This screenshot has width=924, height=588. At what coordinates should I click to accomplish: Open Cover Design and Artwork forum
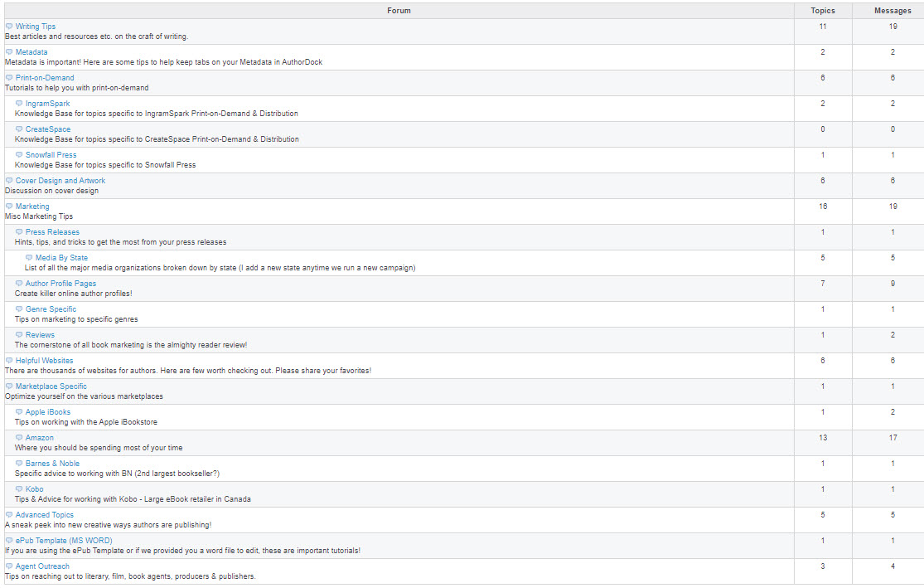click(60, 181)
